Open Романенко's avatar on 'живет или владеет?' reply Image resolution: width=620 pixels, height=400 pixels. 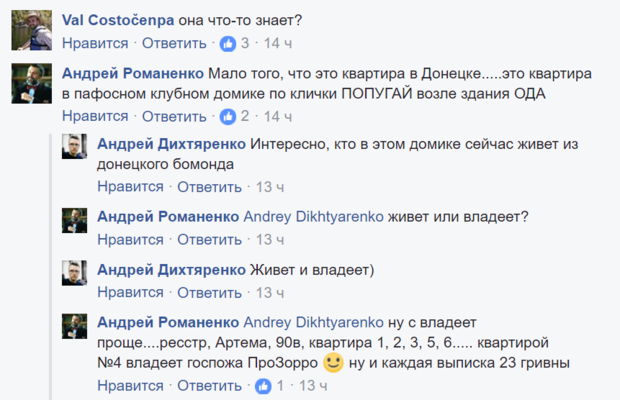[76, 220]
